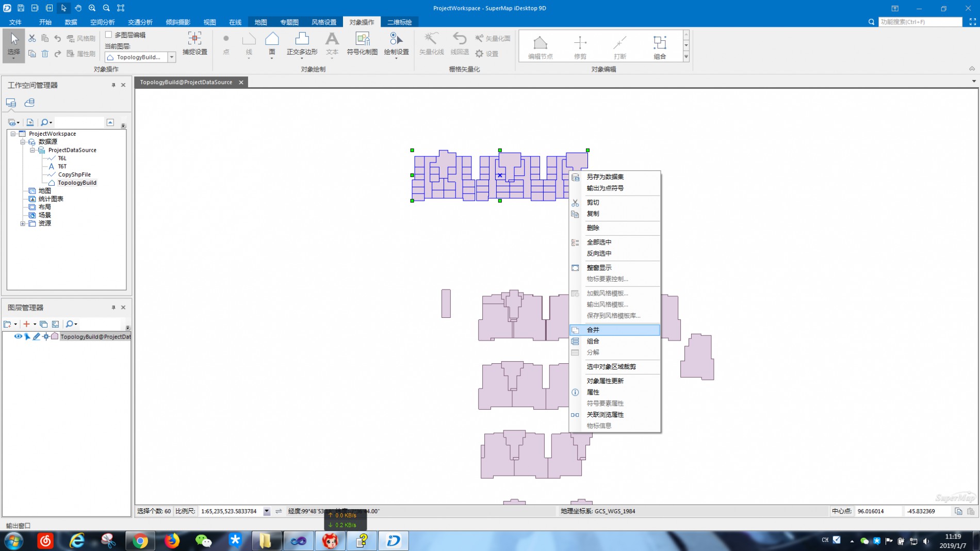Open the add layer plus dropdown arrow
This screenshot has height=551, width=980.
(35, 324)
